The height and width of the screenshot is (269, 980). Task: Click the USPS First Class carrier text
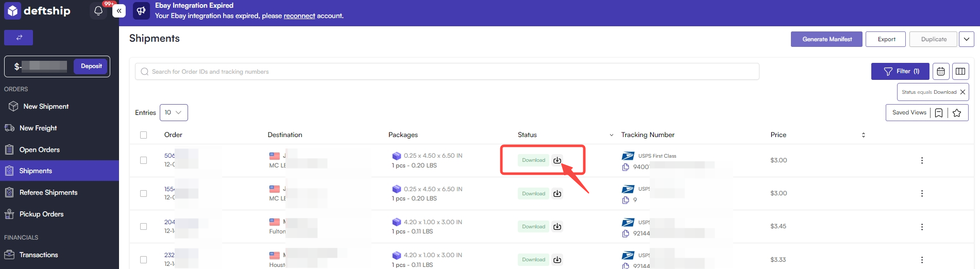coord(657,156)
